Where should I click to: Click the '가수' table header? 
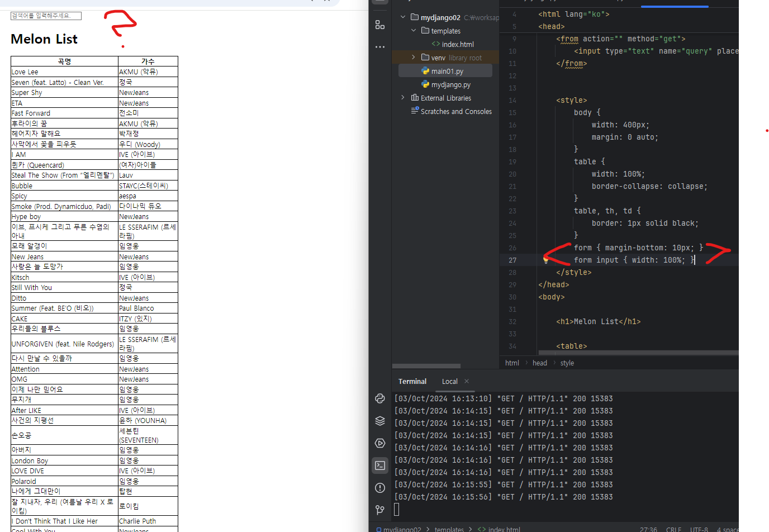pyautogui.click(x=148, y=61)
